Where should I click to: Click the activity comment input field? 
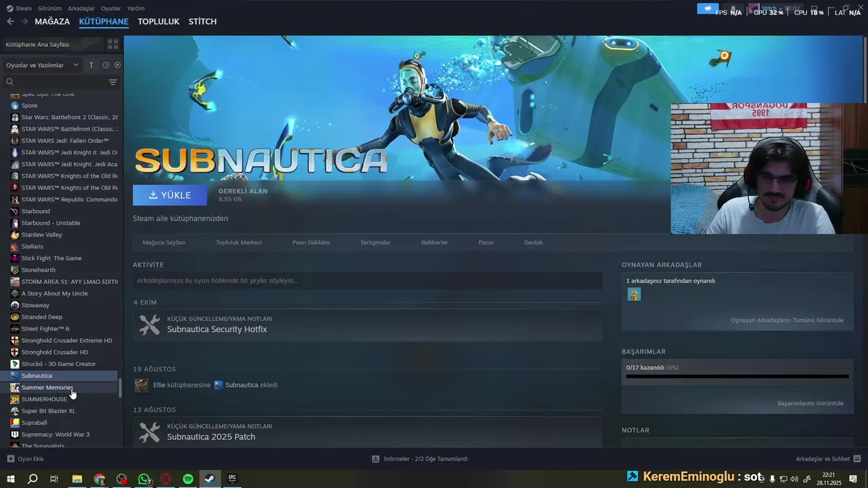point(368,281)
